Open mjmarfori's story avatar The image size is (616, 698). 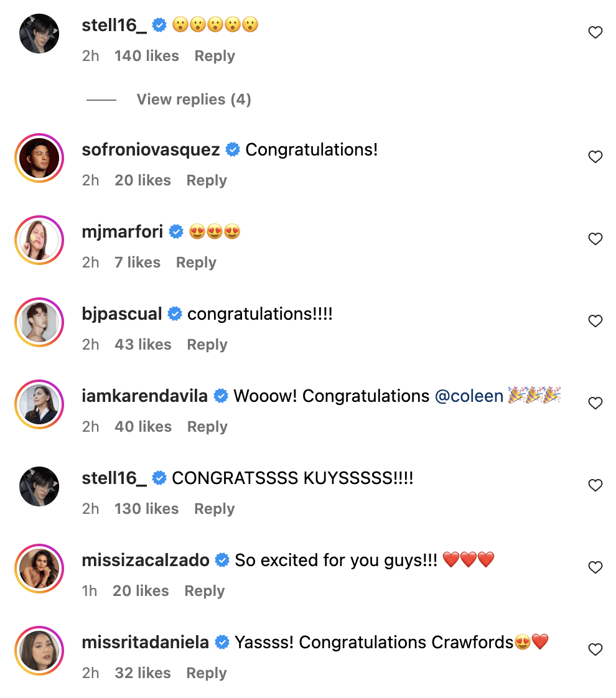pos(39,240)
